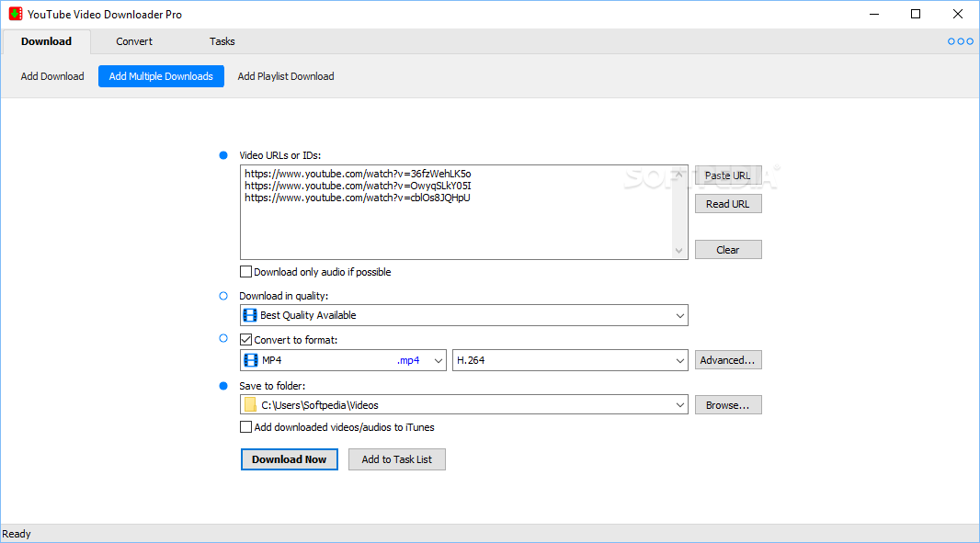Clear the URL list with Clear button

[728, 249]
